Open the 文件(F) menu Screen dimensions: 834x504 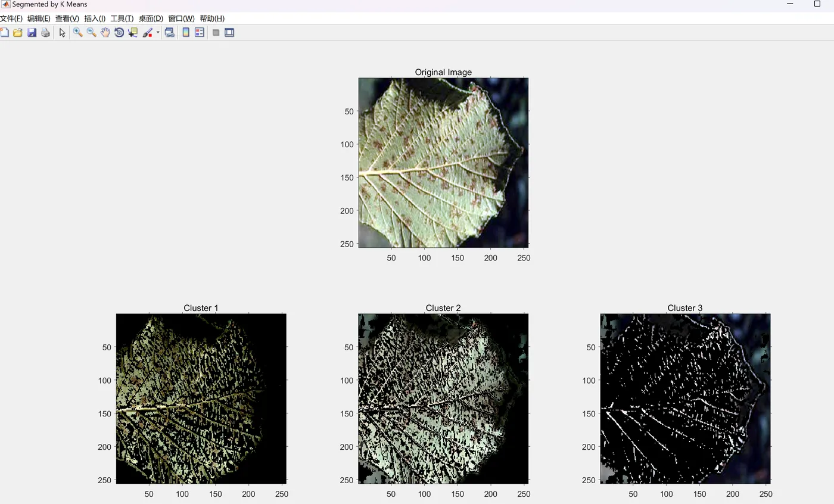click(x=11, y=18)
